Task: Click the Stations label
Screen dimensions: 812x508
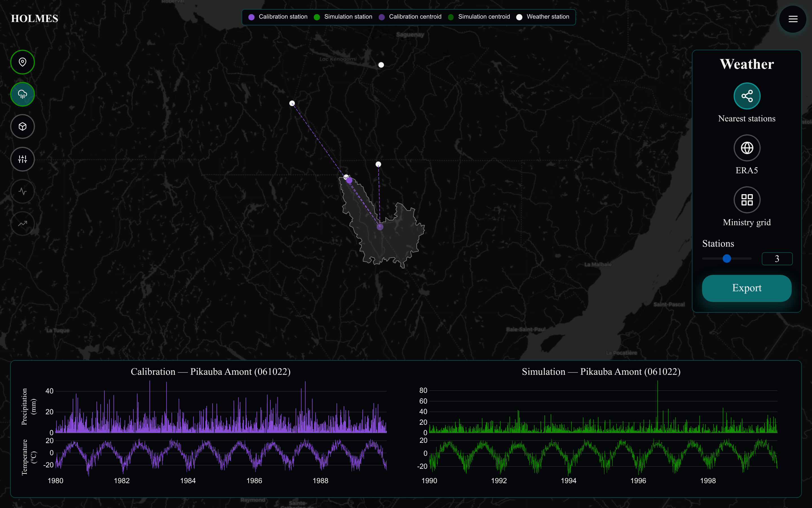Action: (x=718, y=244)
